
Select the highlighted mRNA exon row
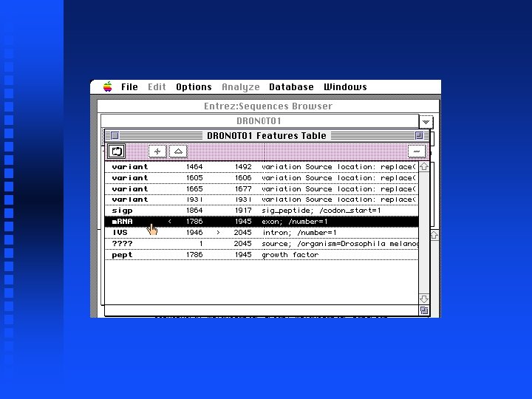(262, 222)
